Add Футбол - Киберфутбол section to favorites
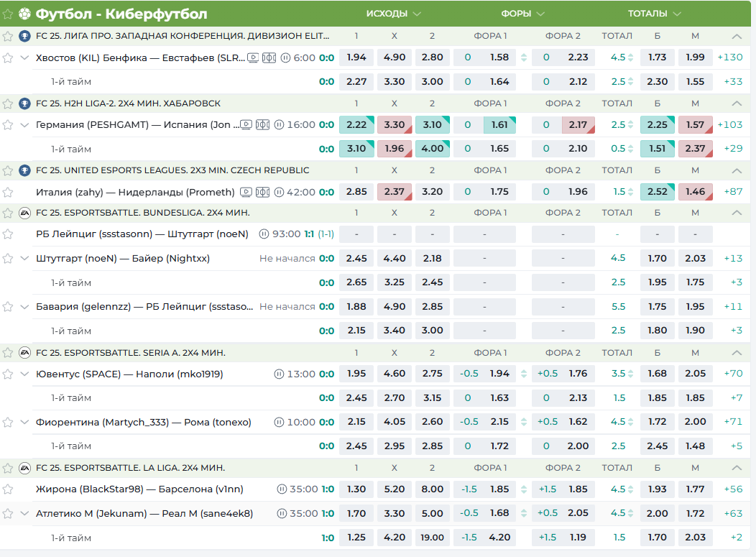This screenshot has height=557, width=756. pyautogui.click(x=8, y=14)
